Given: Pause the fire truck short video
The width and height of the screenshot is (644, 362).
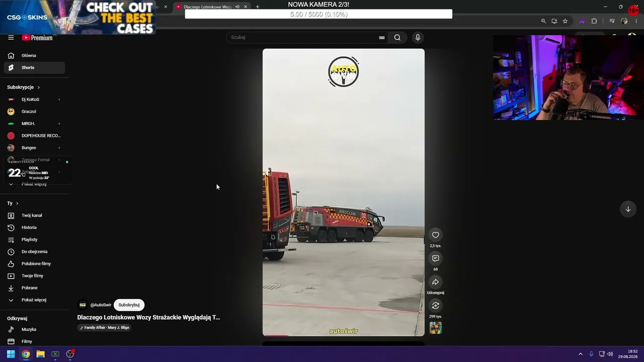Looking at the screenshot, I should [x=344, y=192].
